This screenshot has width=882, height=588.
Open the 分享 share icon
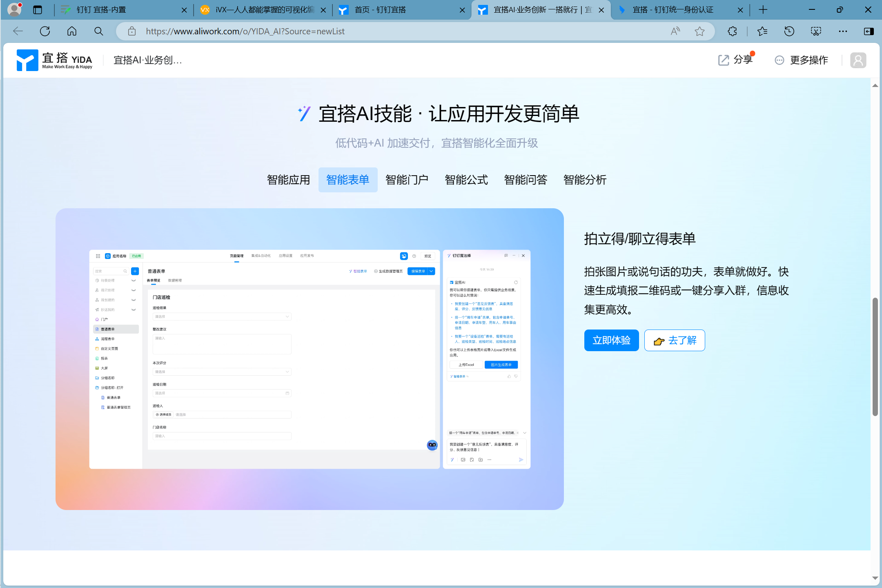(x=735, y=60)
